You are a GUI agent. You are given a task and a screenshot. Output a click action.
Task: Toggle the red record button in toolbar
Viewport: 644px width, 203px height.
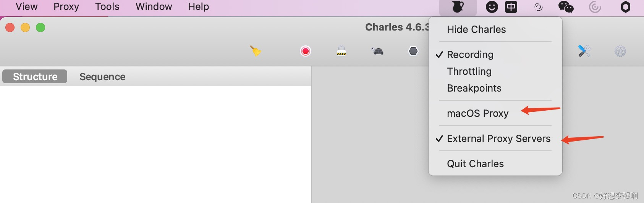(306, 51)
